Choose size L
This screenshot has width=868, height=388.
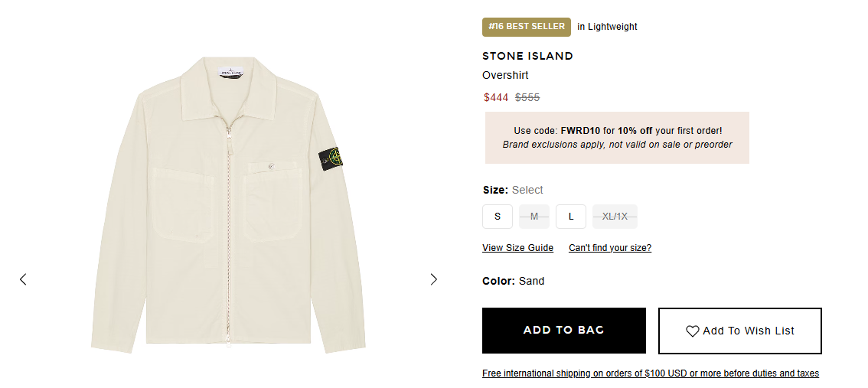point(571,217)
